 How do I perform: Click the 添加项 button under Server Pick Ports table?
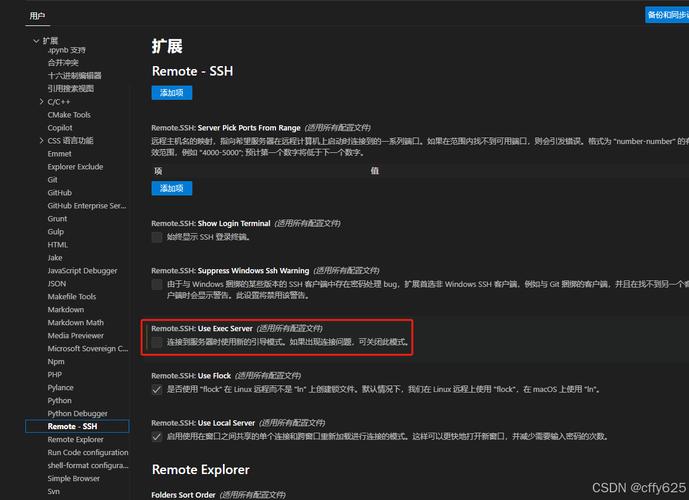click(x=172, y=188)
